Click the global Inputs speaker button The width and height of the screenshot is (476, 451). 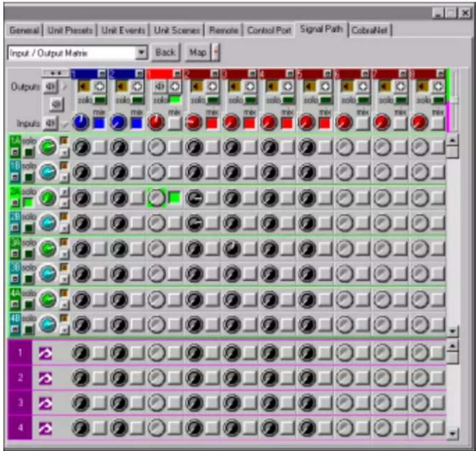pos(50,123)
